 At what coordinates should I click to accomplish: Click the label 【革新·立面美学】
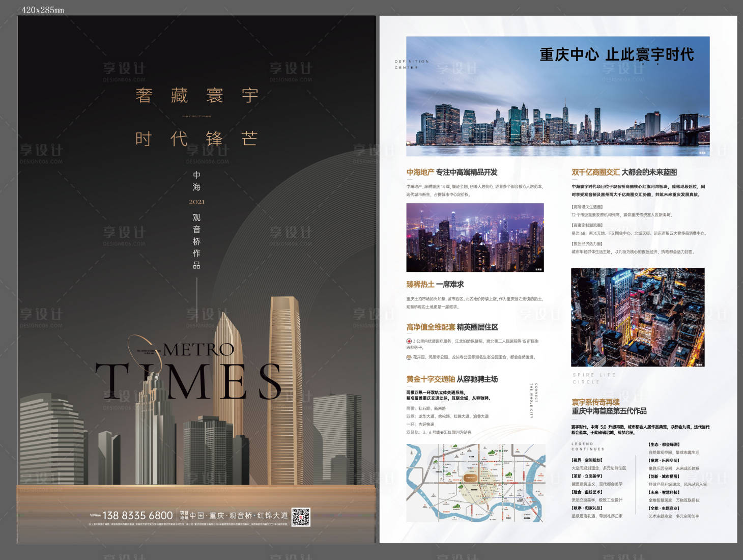click(x=587, y=476)
